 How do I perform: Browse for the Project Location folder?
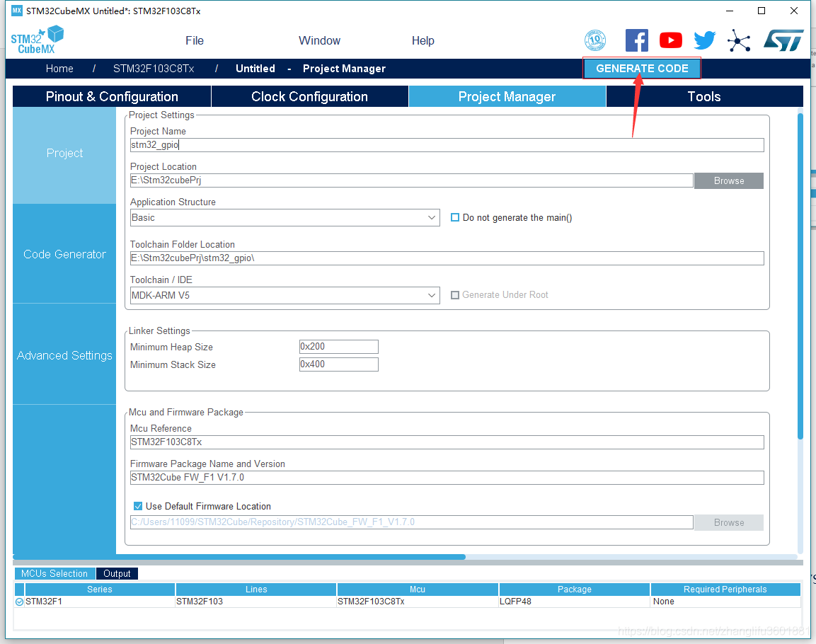pyautogui.click(x=728, y=180)
